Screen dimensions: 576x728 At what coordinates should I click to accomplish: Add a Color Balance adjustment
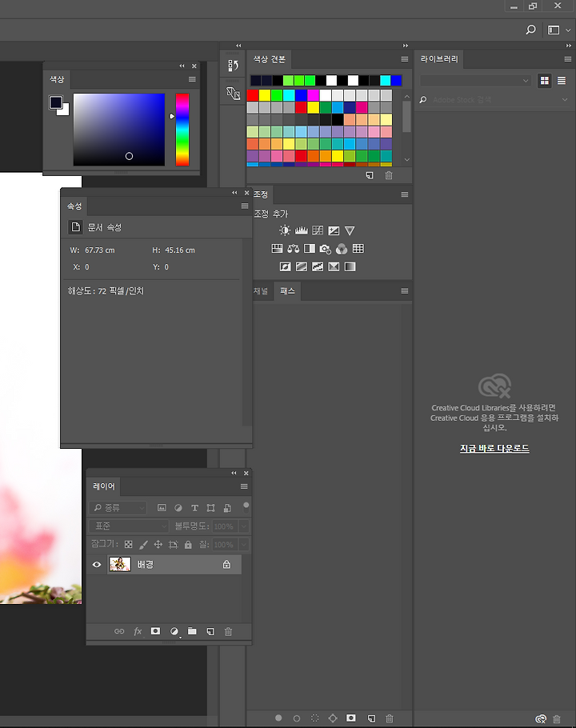tap(294, 248)
